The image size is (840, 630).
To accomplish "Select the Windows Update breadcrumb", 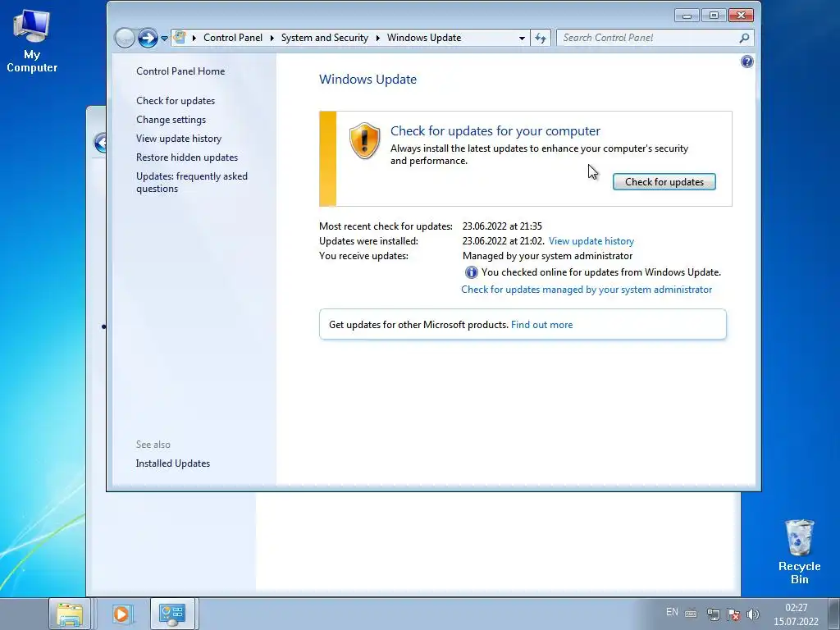I will click(x=424, y=38).
